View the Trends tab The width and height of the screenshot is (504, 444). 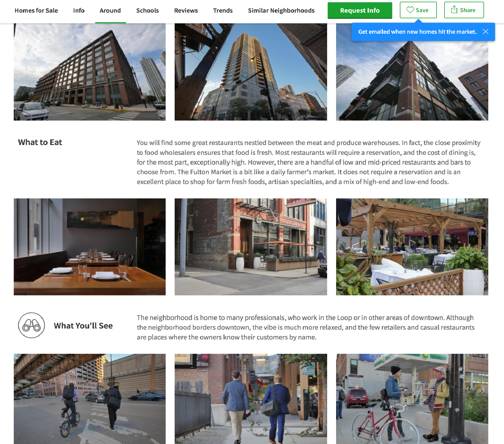[x=223, y=10]
